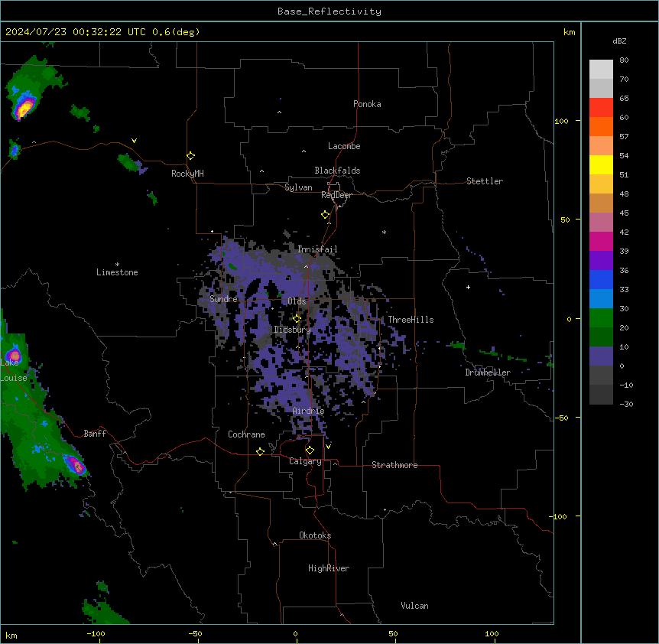Click the Lacombe label
Screen dimensions: 659x644
point(344,146)
